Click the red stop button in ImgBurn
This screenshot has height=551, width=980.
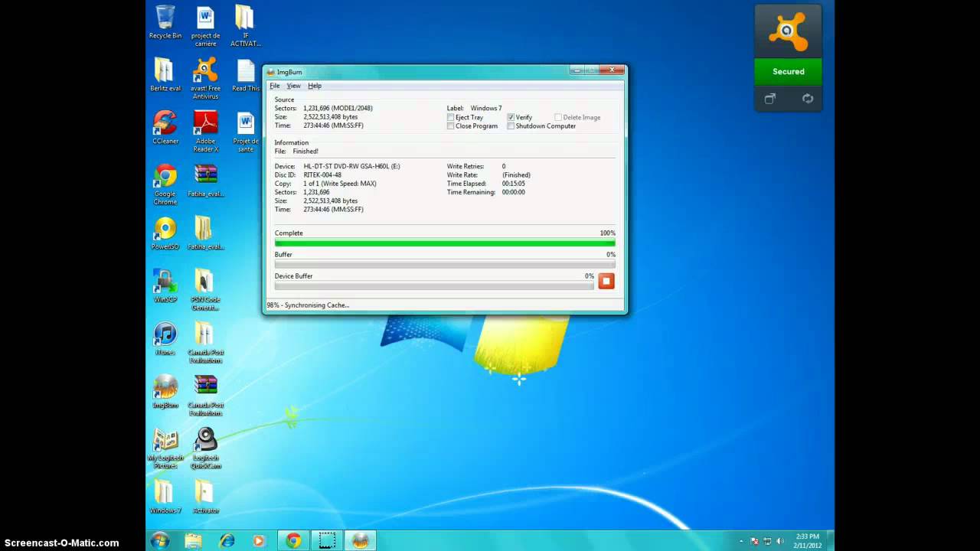point(606,281)
